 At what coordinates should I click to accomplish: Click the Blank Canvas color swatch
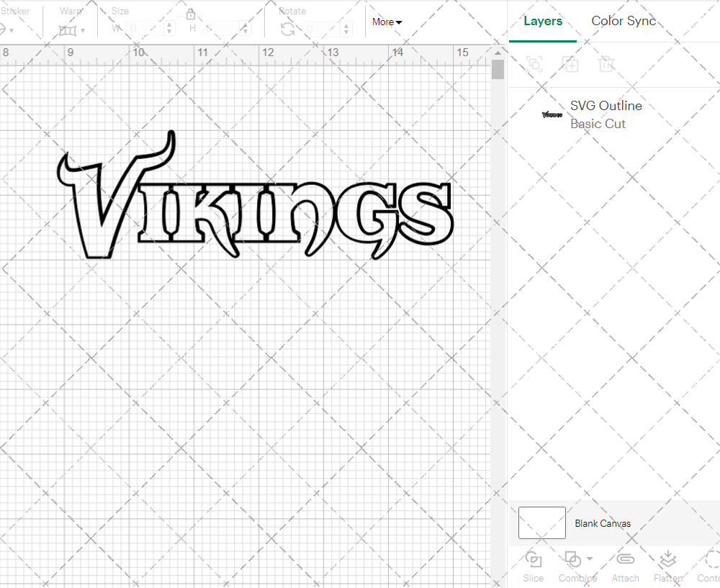click(x=541, y=523)
